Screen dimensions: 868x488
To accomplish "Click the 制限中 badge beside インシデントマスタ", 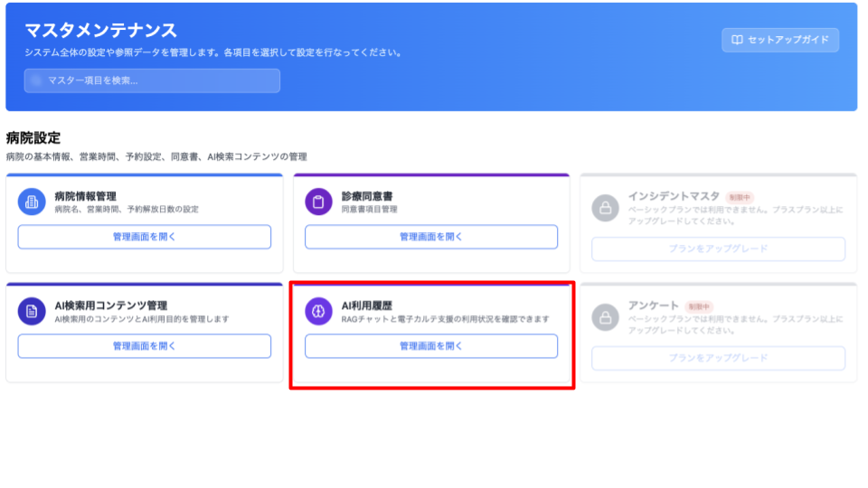I will pyautogui.click(x=740, y=198).
